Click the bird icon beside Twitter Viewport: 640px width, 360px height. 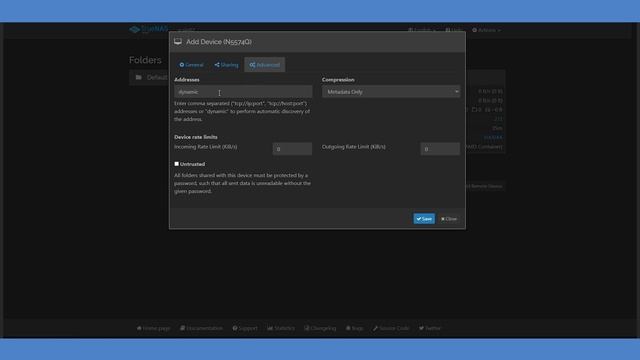pos(421,328)
